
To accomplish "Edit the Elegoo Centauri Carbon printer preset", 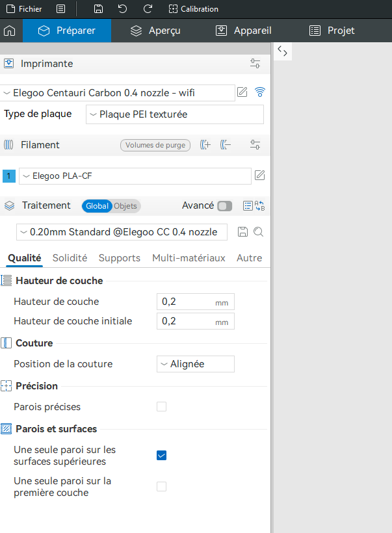I will (242, 92).
